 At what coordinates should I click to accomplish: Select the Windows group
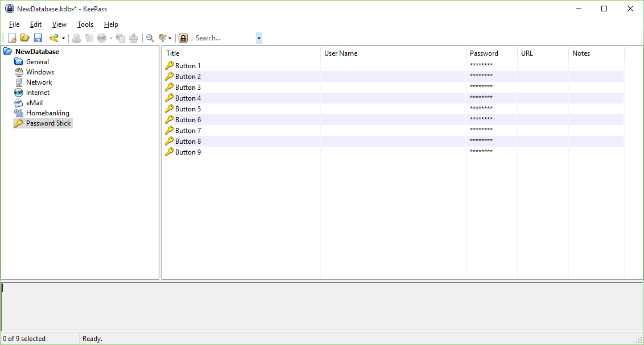(40, 72)
